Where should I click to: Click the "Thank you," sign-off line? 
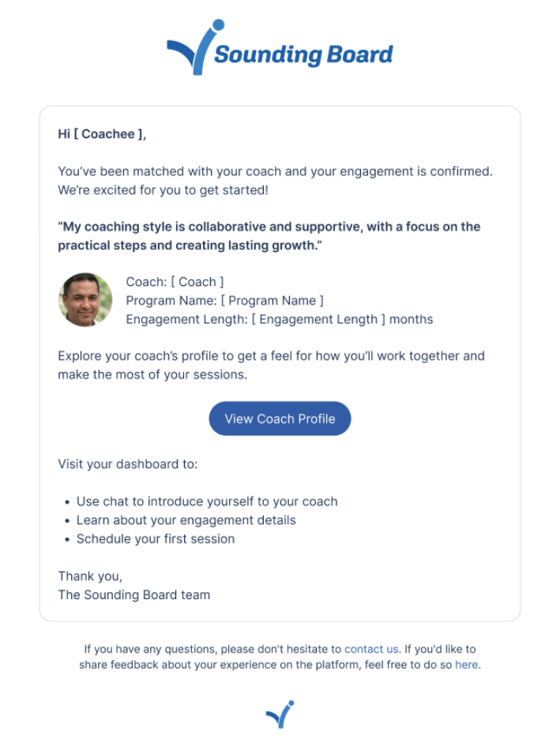click(x=90, y=575)
